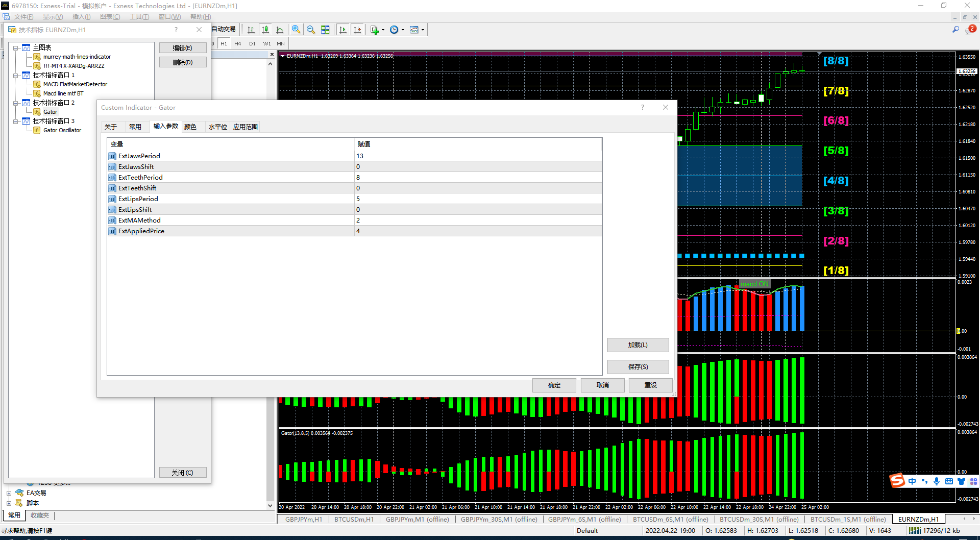Select the murrey-math-lines-indicator item
This screenshot has height=540, width=980.
pyautogui.click(x=77, y=57)
